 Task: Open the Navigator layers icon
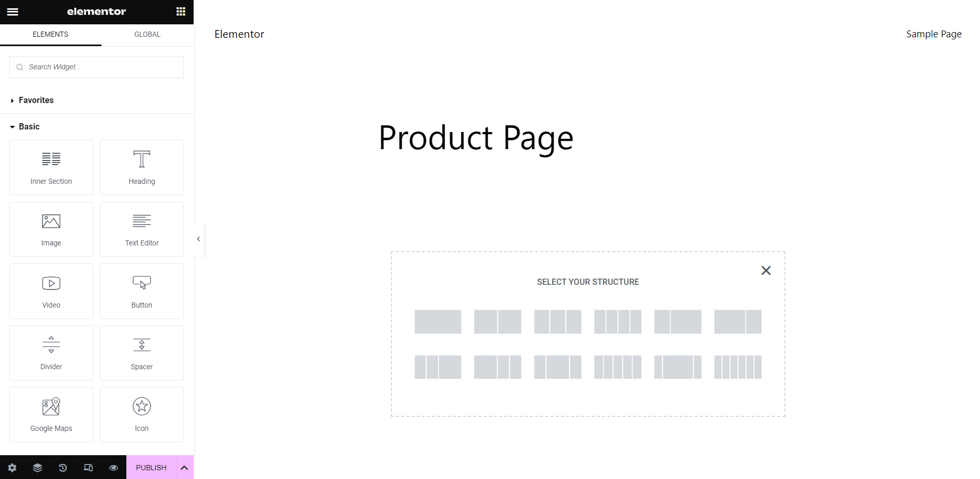point(37,468)
